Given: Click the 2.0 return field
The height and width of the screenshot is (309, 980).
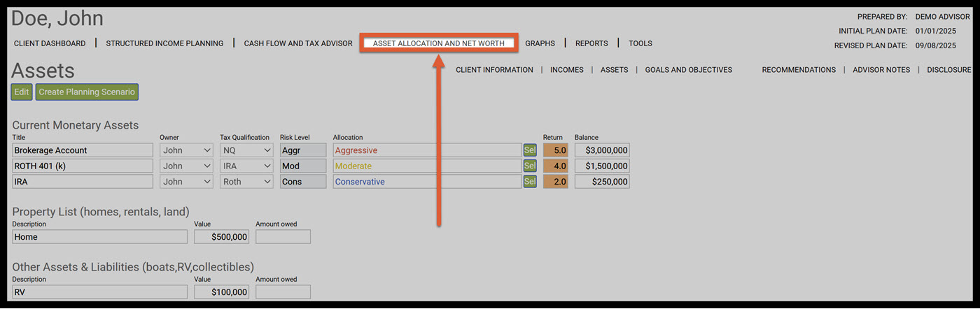Looking at the screenshot, I should pos(556,182).
